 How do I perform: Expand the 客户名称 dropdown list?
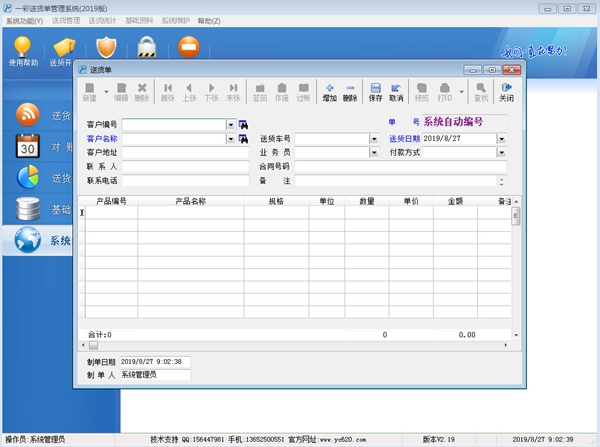[231, 139]
